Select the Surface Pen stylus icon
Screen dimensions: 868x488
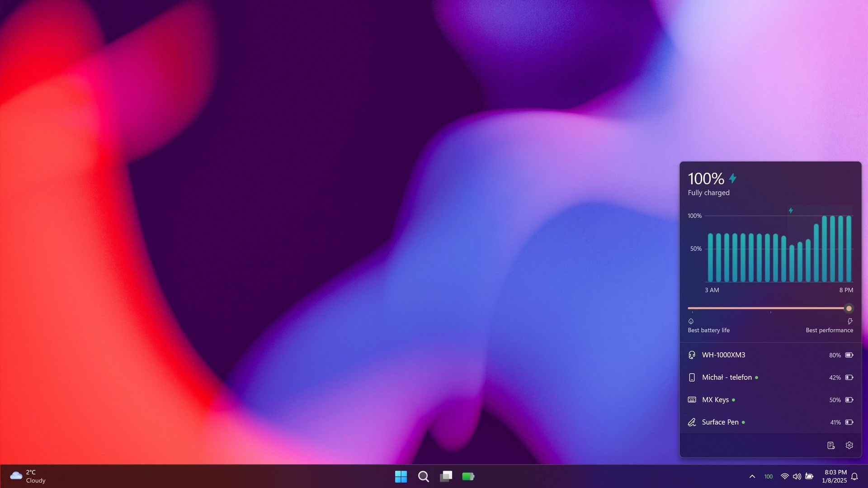click(691, 422)
